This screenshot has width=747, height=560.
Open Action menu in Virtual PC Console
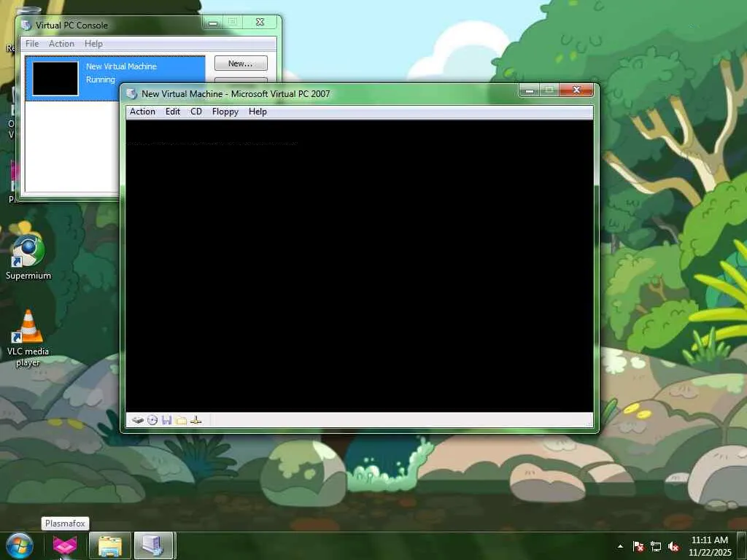tap(61, 43)
